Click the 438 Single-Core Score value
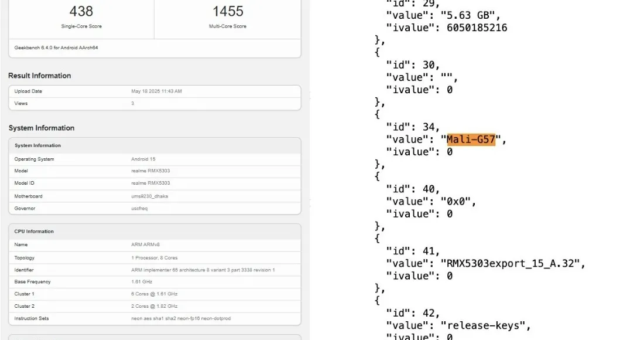 pyautogui.click(x=81, y=11)
